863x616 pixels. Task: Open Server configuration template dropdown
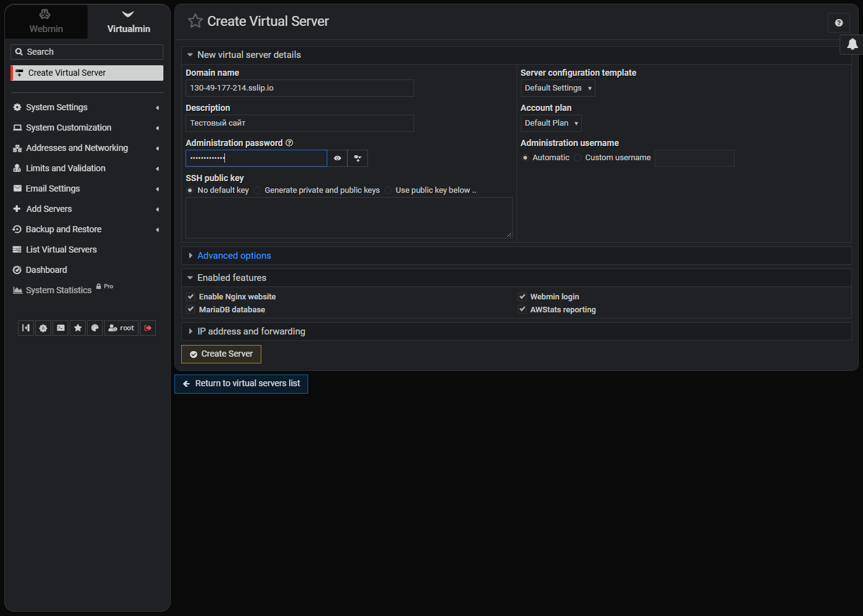pos(558,88)
